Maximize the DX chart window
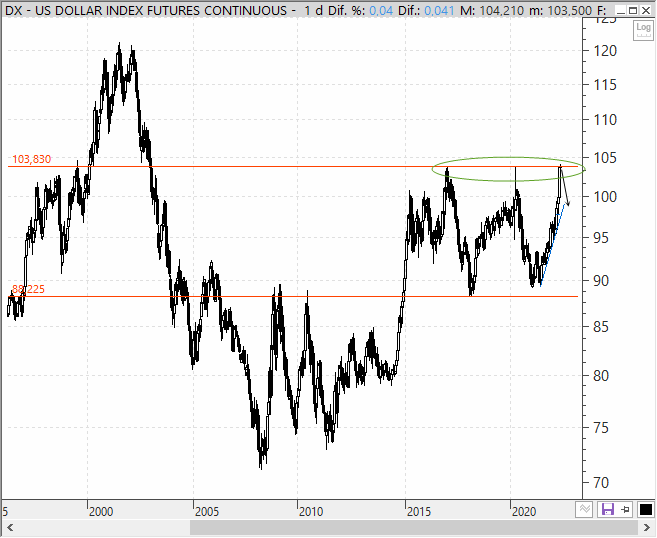The image size is (657, 538). click(634, 10)
